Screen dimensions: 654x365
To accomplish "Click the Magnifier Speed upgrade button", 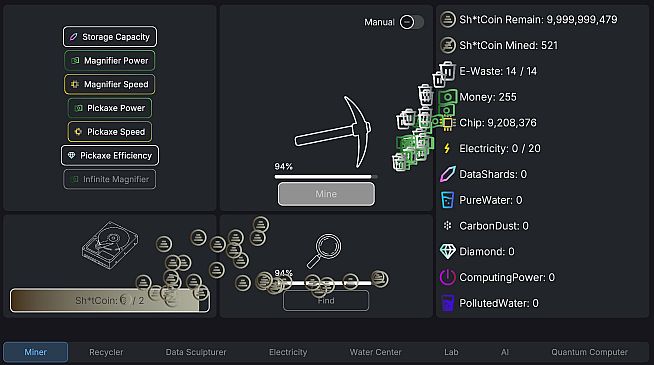I will coord(110,84).
